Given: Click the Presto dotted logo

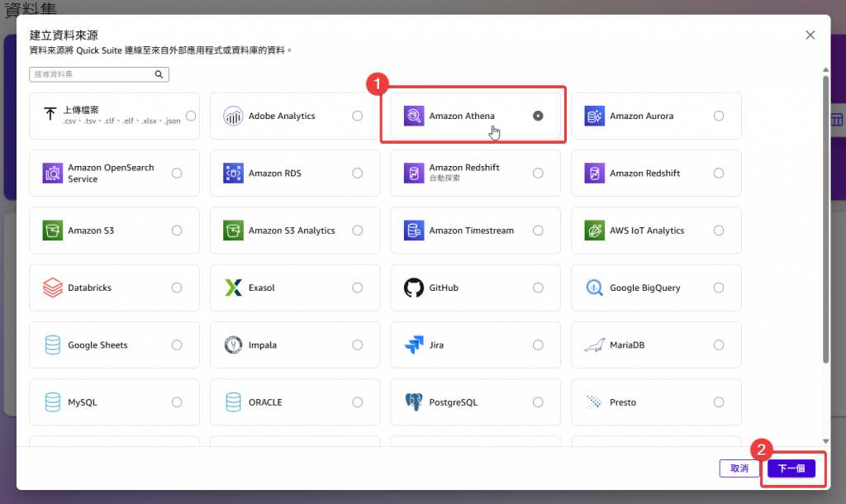Looking at the screenshot, I should tap(594, 402).
